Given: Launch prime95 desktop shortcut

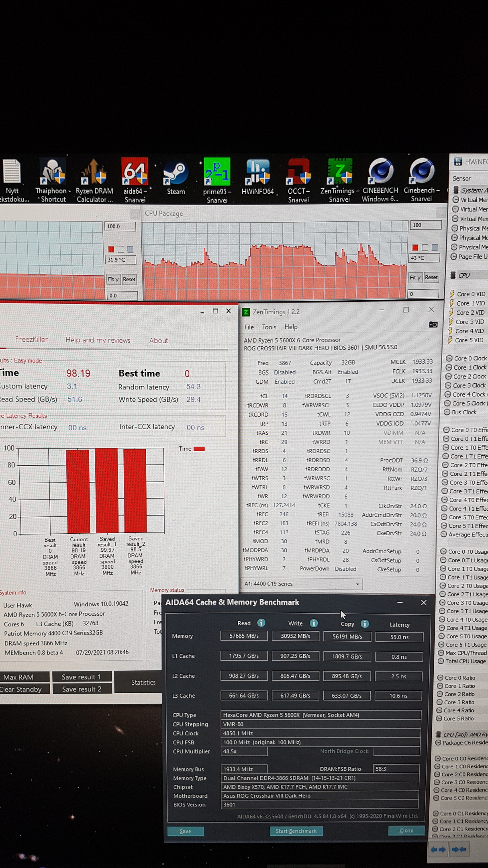Looking at the screenshot, I should tap(217, 180).
